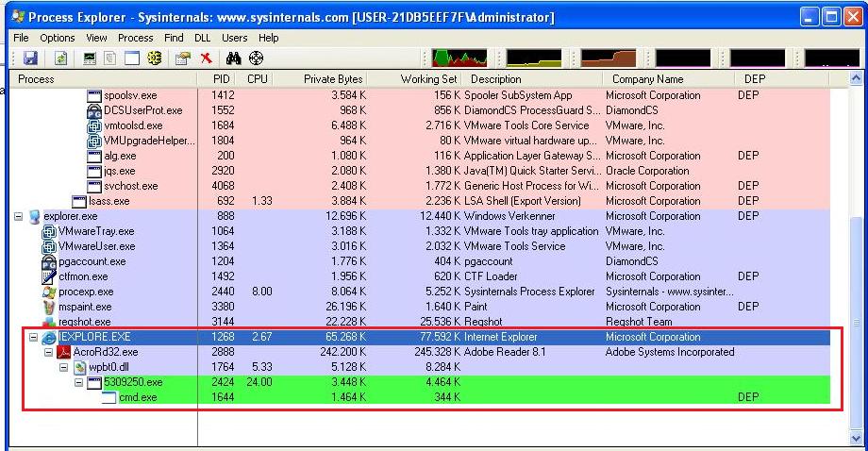The image size is (868, 451).
Task: Click the yellow commit history graph
Action: (x=534, y=58)
